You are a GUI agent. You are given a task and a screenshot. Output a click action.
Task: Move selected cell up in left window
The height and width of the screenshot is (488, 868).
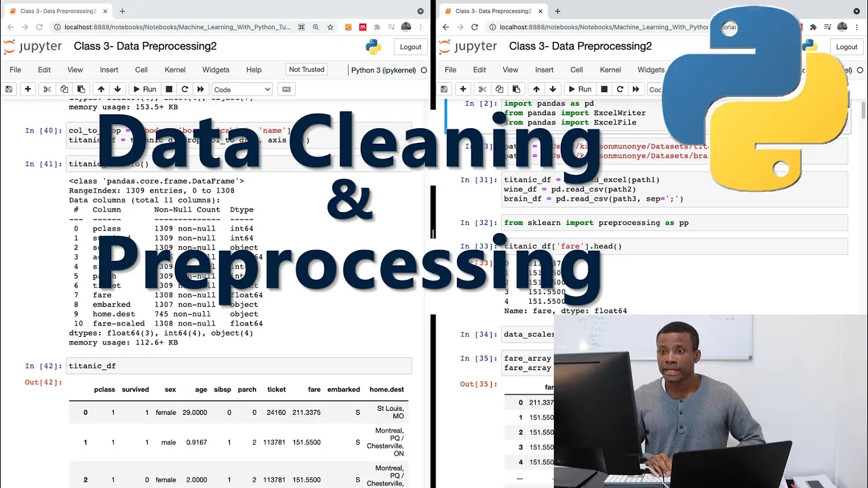[x=101, y=89]
